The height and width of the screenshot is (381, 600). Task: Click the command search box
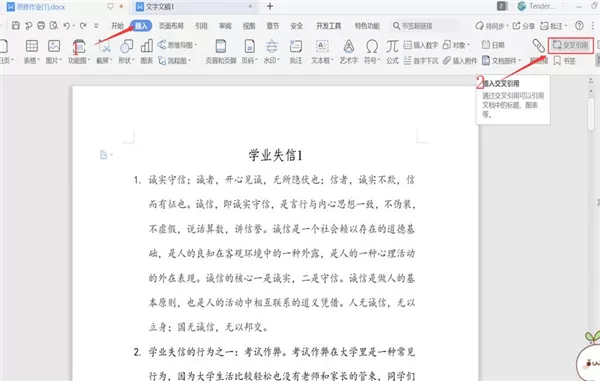(x=425, y=26)
